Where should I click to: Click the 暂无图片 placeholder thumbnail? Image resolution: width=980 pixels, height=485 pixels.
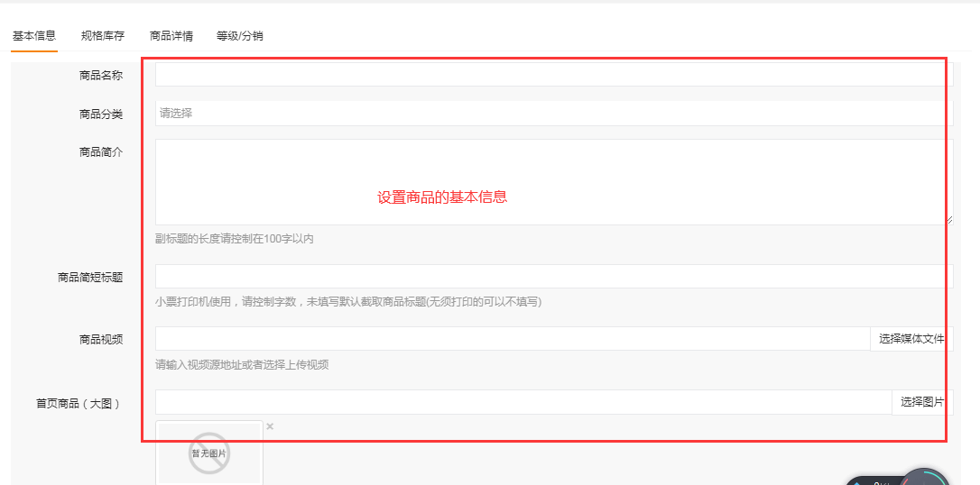click(x=209, y=453)
